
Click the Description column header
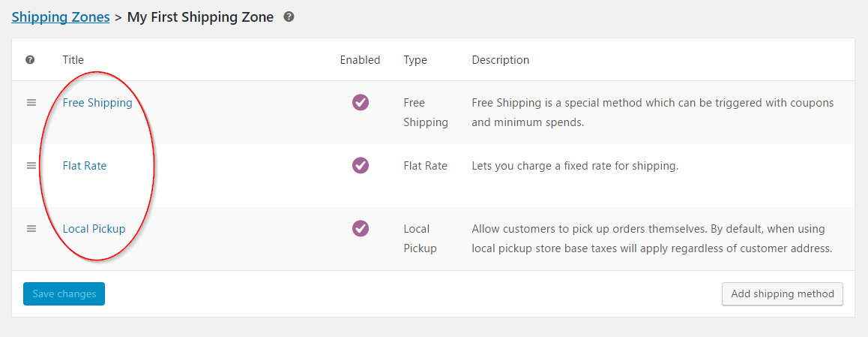(500, 60)
